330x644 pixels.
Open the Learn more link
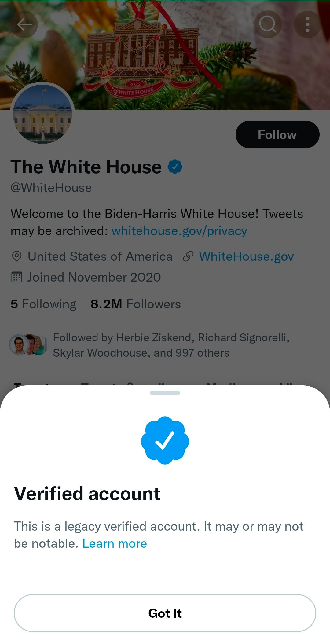click(115, 543)
